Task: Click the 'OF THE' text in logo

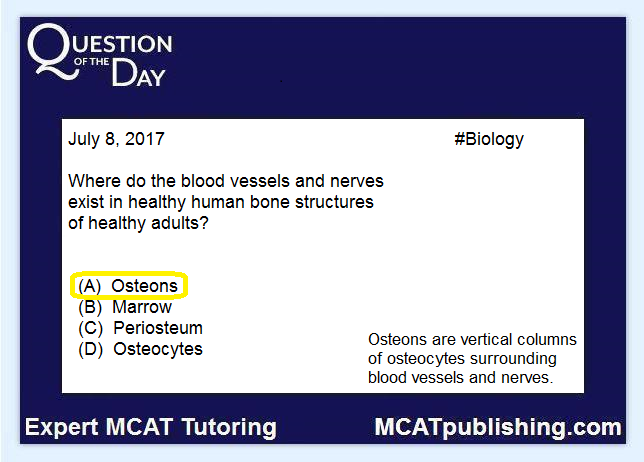Action: click(x=92, y=62)
